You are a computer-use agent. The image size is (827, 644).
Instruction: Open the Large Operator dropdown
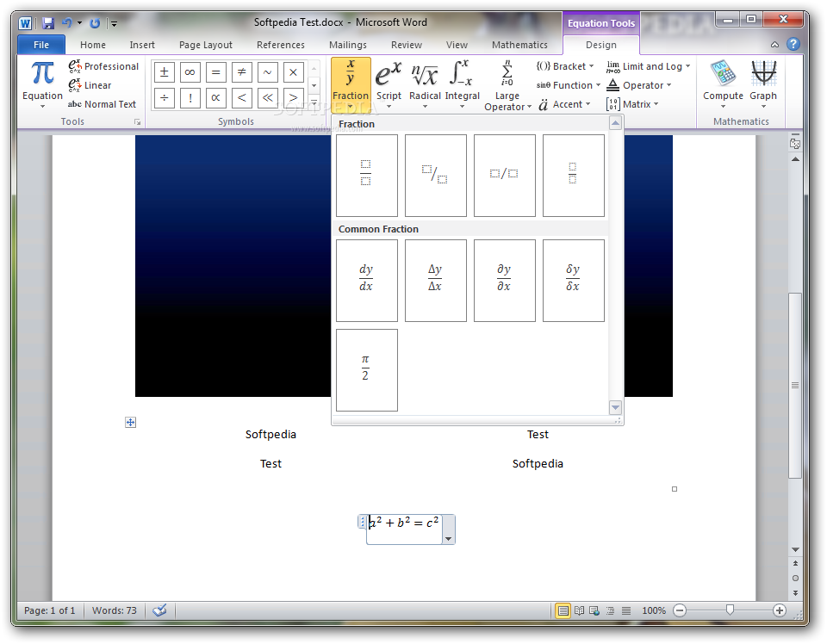[507, 86]
